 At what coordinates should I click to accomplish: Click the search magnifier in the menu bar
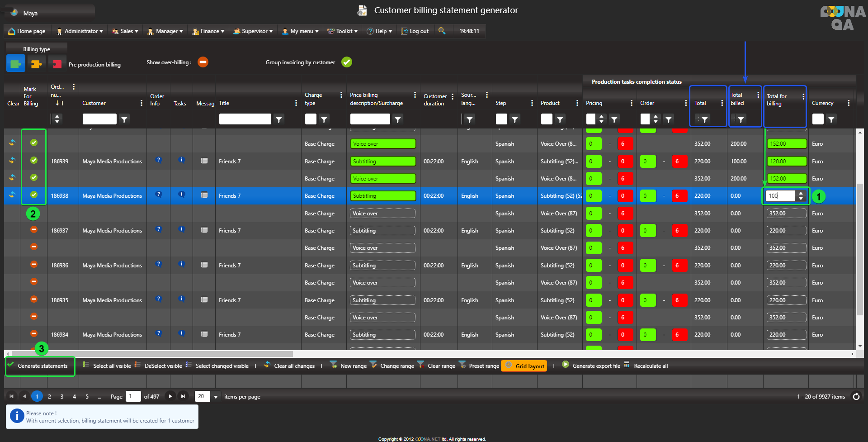[x=442, y=31]
